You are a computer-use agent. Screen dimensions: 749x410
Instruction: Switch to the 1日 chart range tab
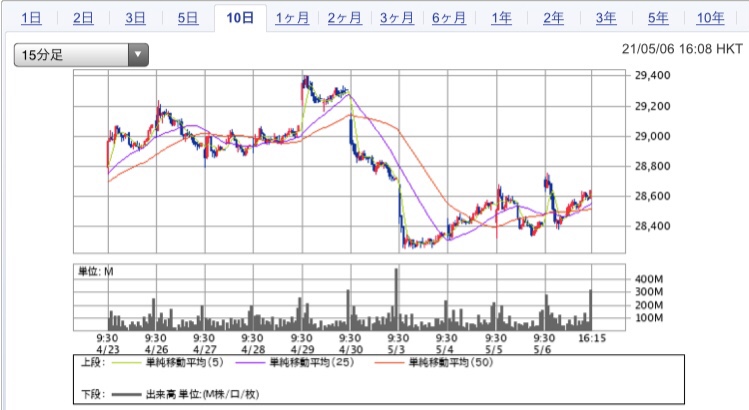coord(31,18)
